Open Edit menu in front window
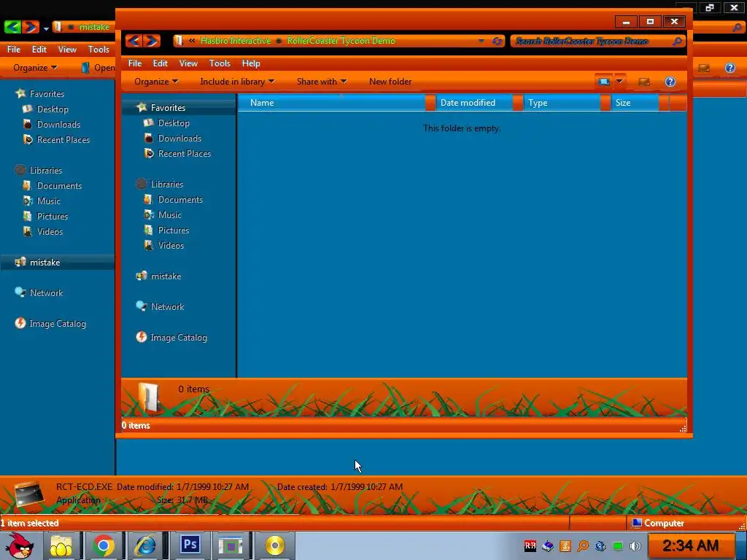Image resolution: width=747 pixels, height=560 pixels. click(x=160, y=63)
